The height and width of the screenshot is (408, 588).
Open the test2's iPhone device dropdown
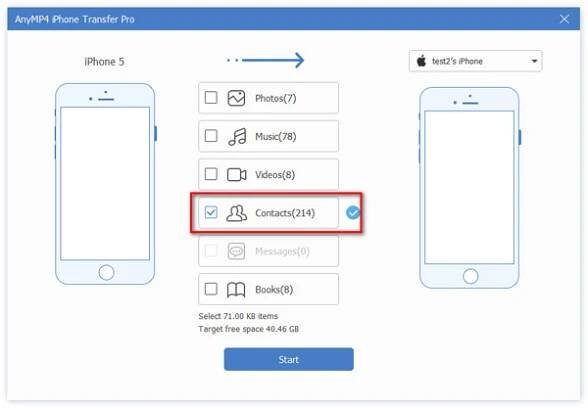pyautogui.click(x=475, y=61)
